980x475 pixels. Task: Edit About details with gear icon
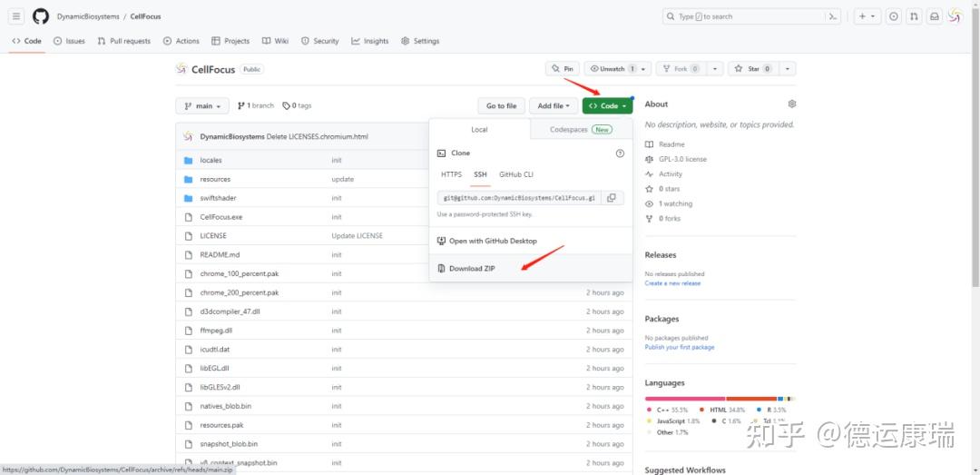(x=792, y=104)
